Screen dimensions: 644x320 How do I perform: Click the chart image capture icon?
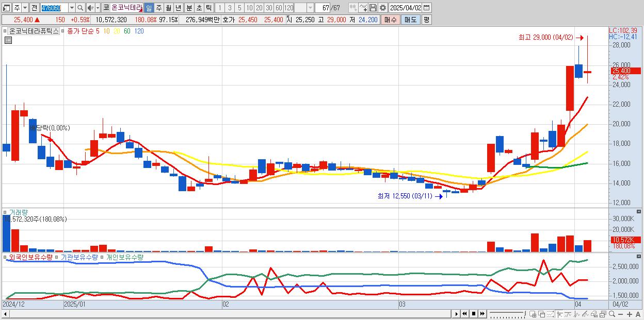pos(603,314)
